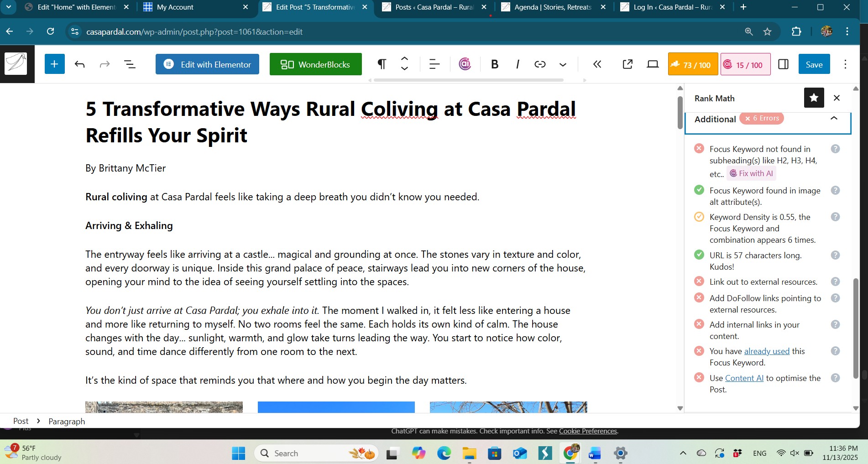Pin the Rank Math panel with the star
This screenshot has width=868, height=464.
(x=814, y=98)
